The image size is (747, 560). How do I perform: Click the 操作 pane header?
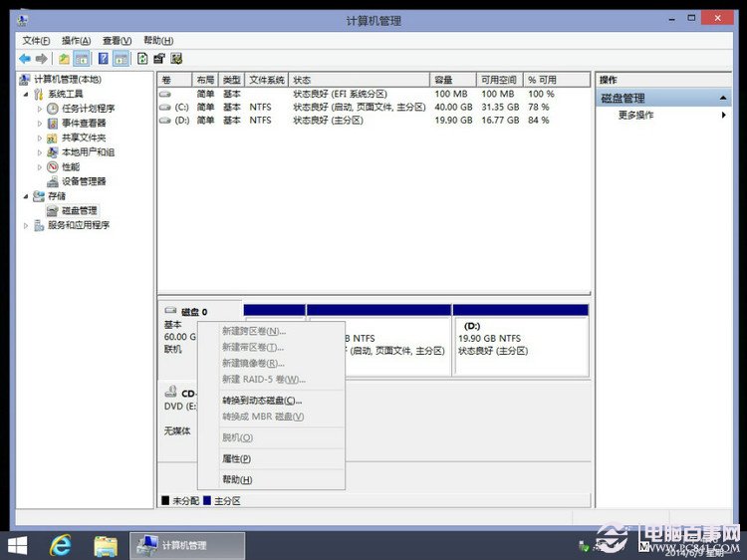(664, 80)
